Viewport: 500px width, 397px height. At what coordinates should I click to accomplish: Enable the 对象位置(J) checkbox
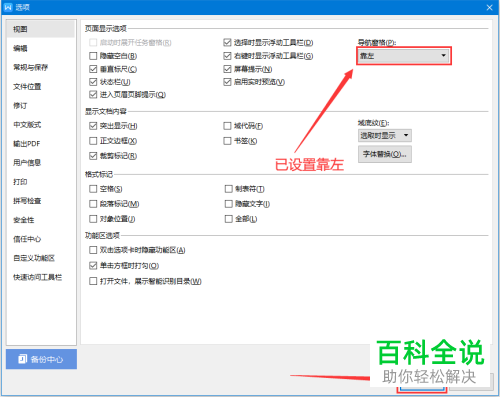[x=93, y=219]
